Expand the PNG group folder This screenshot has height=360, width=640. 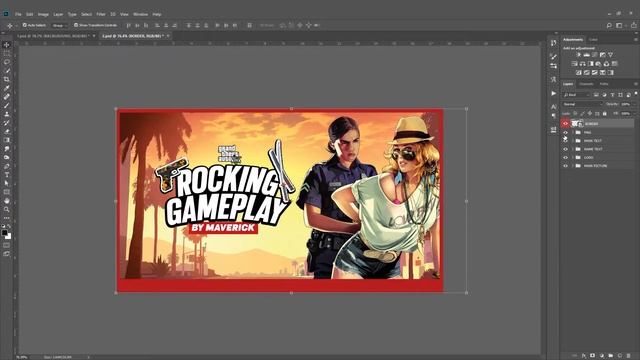point(573,132)
